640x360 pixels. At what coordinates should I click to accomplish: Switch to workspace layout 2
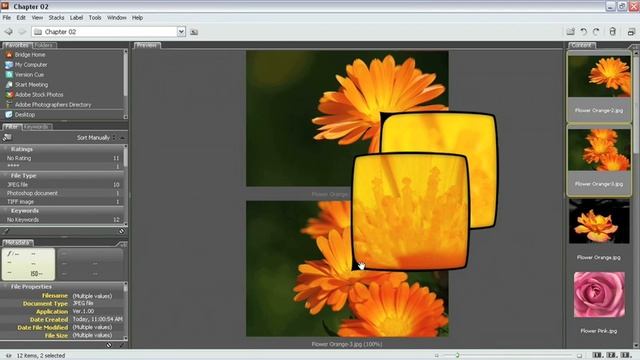pos(611,355)
